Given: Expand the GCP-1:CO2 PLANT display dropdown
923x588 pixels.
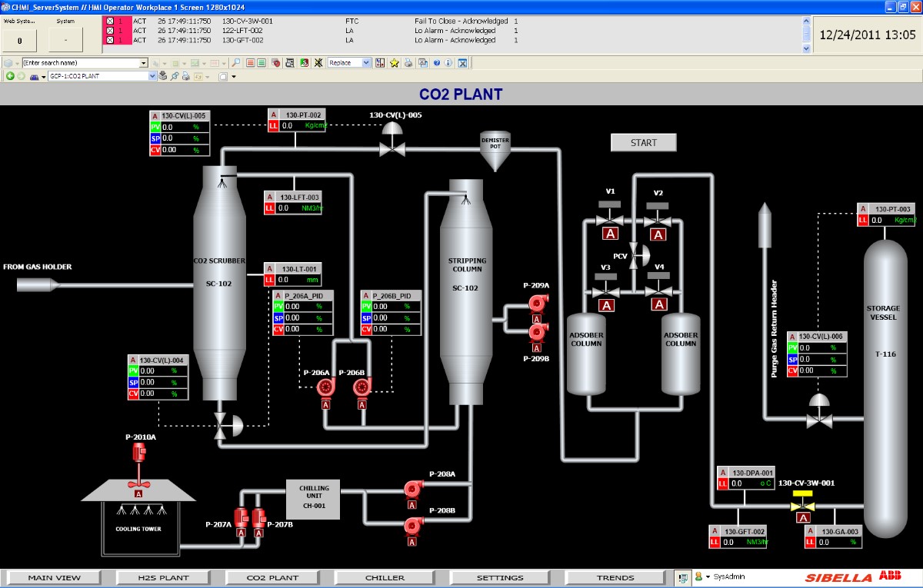Looking at the screenshot, I should pos(152,76).
